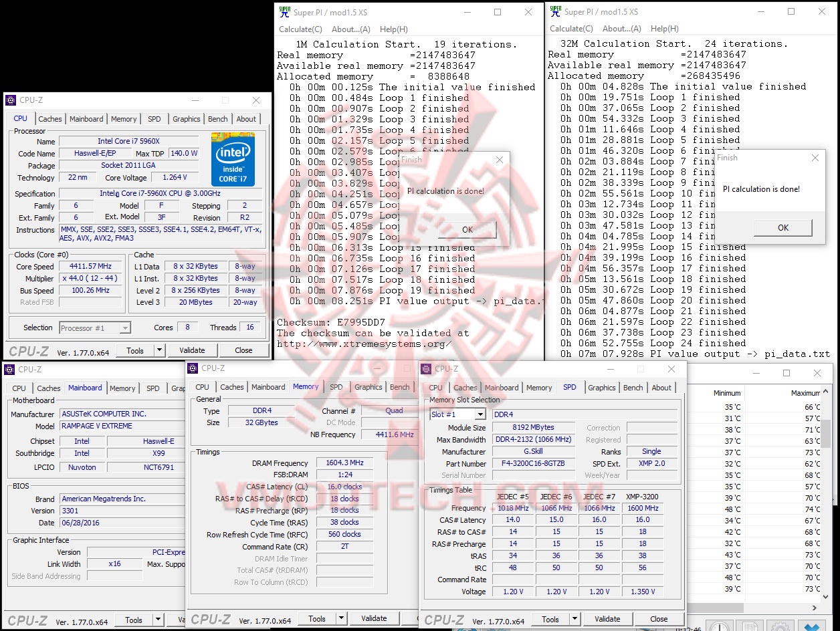
Task: Open Calculate(C) menu in the 1M Super PI window
Action: pos(300,29)
